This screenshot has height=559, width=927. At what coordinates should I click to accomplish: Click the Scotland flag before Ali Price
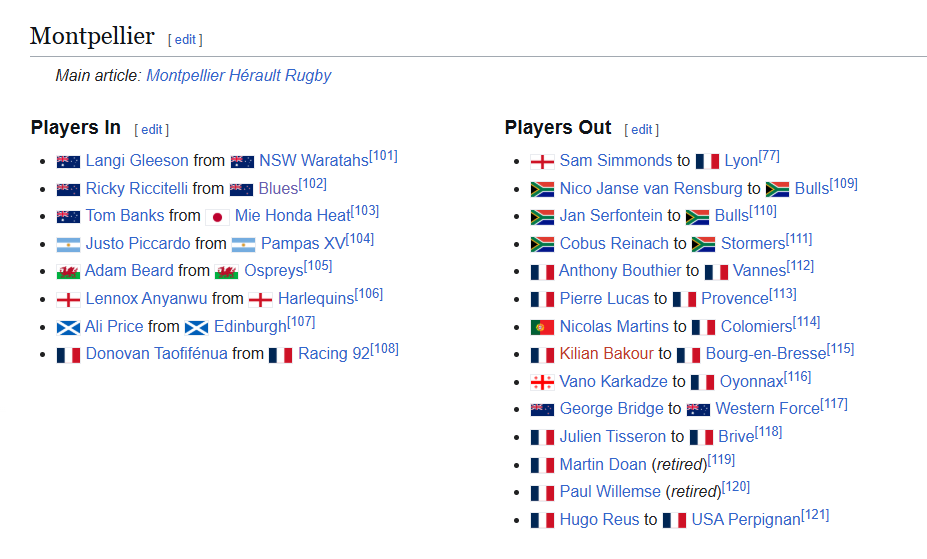pyautogui.click(x=68, y=327)
